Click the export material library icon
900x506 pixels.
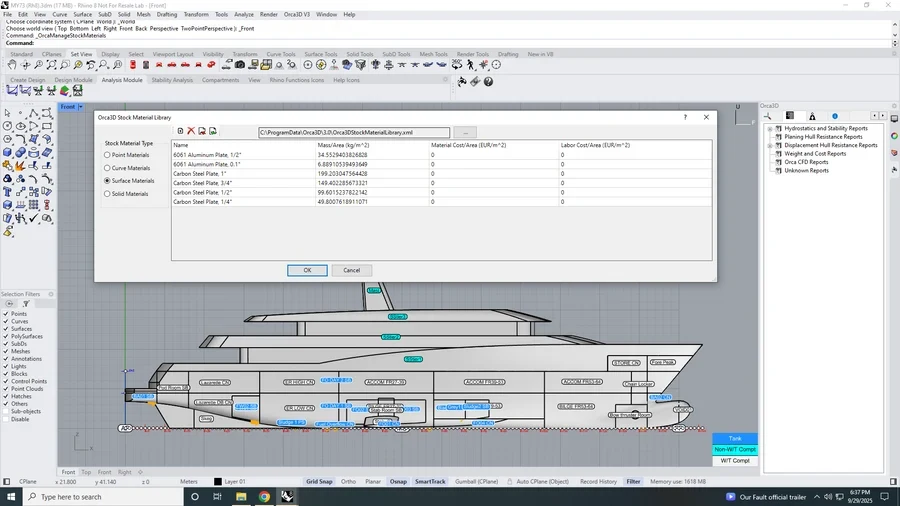(x=213, y=131)
